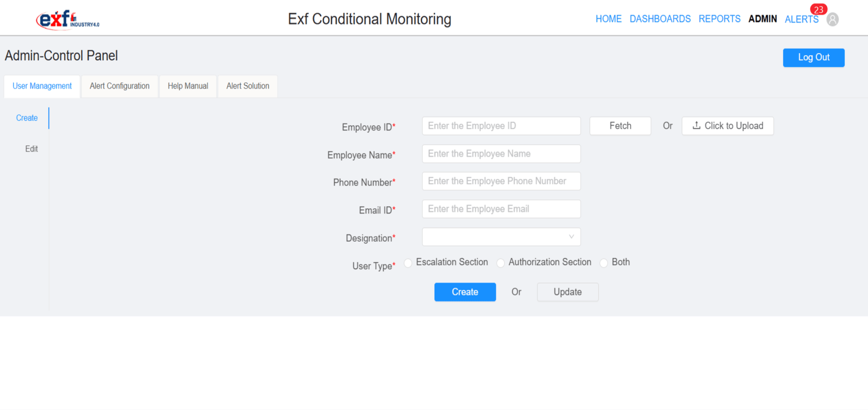The image size is (868, 410).
Task: Navigate to REPORTS
Action: [719, 19]
